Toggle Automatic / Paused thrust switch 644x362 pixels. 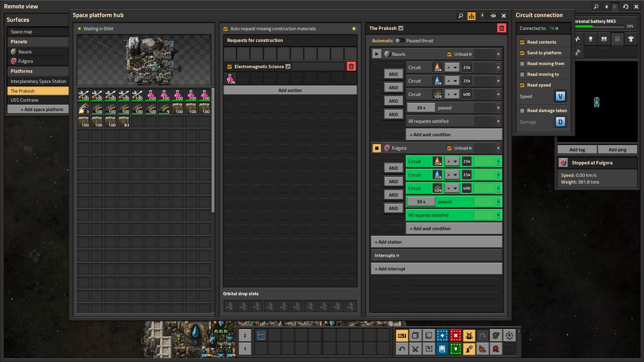pos(399,41)
